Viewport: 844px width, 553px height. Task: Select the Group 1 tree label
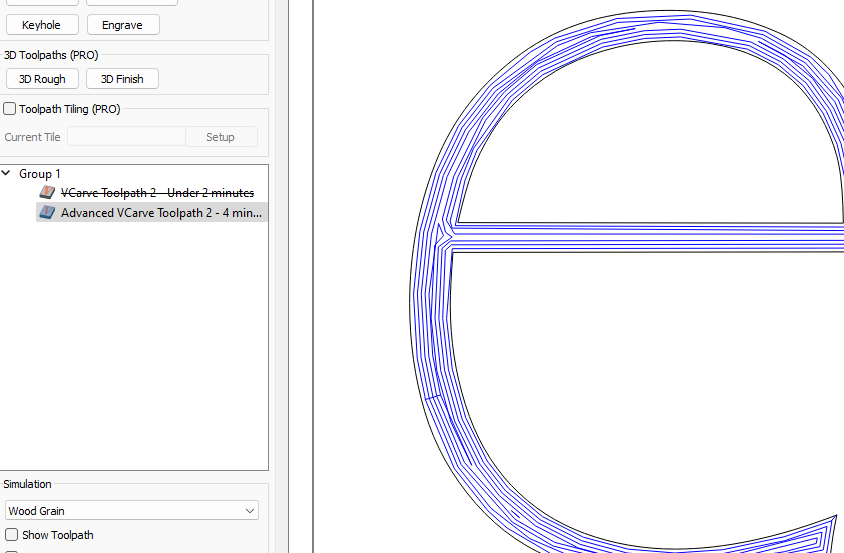(40, 173)
